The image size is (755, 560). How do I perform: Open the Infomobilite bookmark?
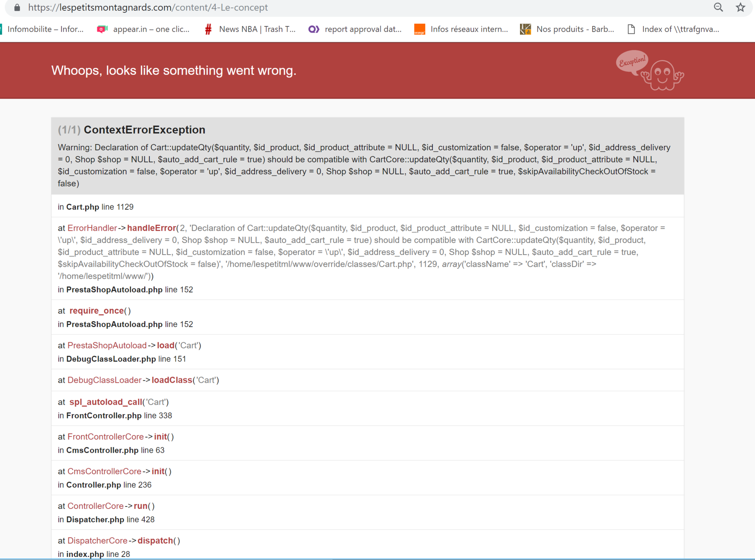(42, 29)
